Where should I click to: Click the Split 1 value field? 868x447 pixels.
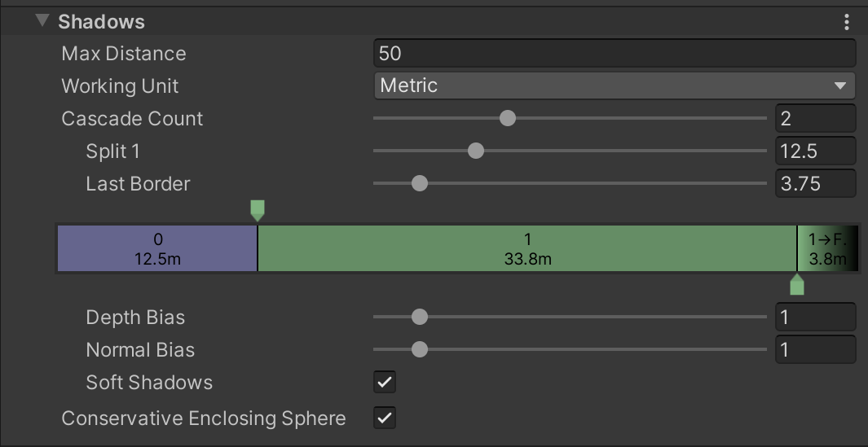814,151
